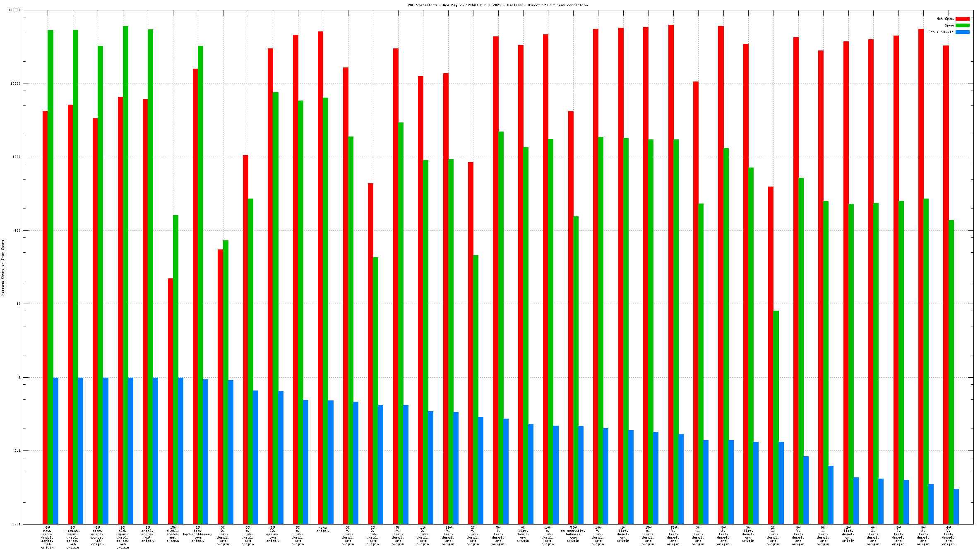The height and width of the screenshot is (551, 980).
Task: Click the old.spam.dnsbl.sorbs.net x-axis label
Action: [x=123, y=537]
